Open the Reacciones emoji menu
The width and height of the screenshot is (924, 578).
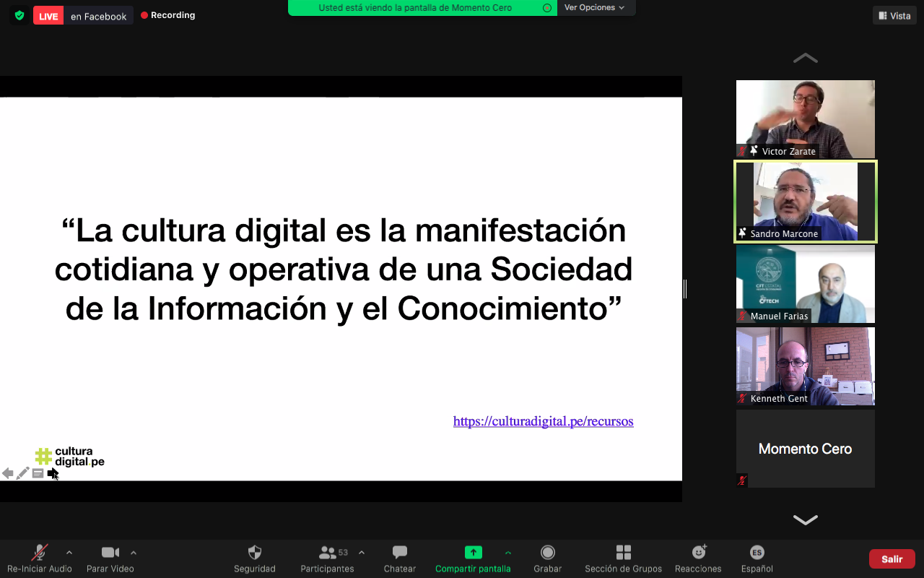tap(698, 553)
